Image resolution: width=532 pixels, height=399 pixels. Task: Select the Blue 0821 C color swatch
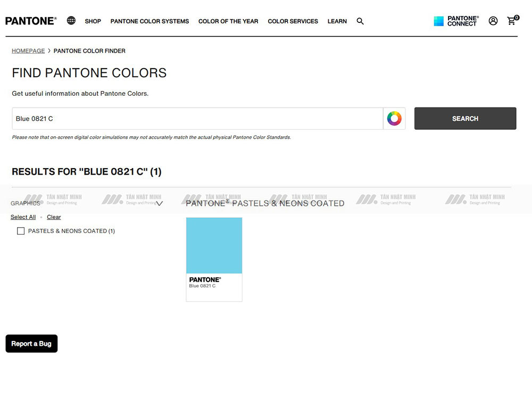tap(214, 246)
